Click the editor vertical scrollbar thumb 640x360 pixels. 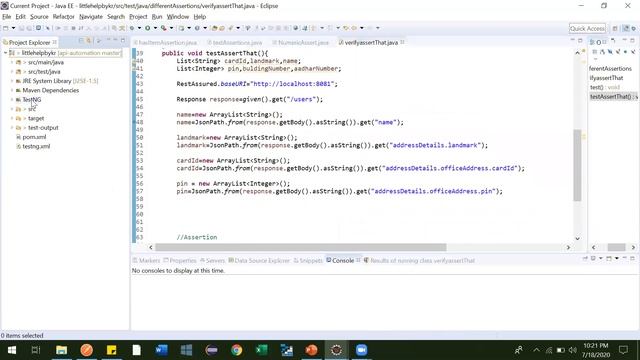coord(577,165)
